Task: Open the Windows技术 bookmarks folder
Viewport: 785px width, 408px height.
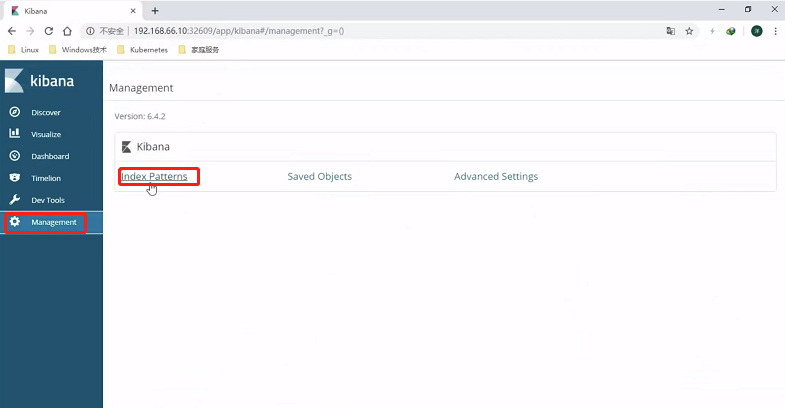Action: pos(78,50)
